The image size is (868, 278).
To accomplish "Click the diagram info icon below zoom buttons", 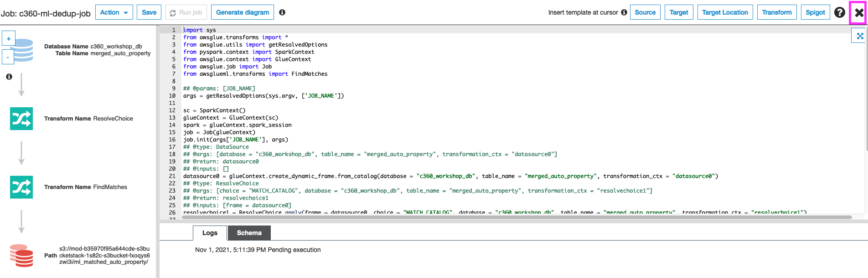I will coord(9,77).
